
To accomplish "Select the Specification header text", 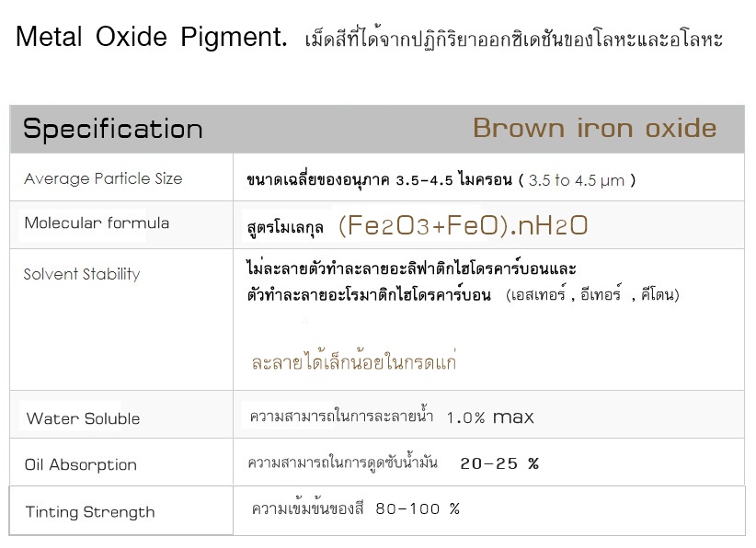I will click(x=113, y=129).
